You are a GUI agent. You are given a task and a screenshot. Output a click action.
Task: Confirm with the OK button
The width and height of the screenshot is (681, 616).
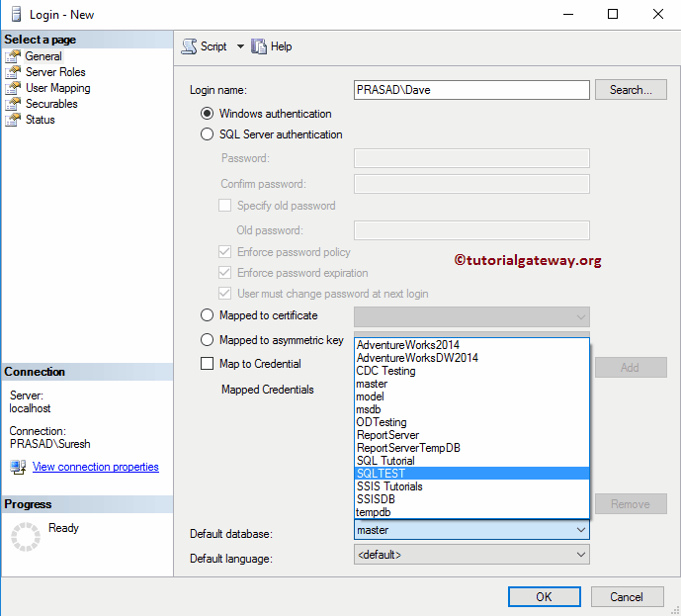pyautogui.click(x=545, y=597)
